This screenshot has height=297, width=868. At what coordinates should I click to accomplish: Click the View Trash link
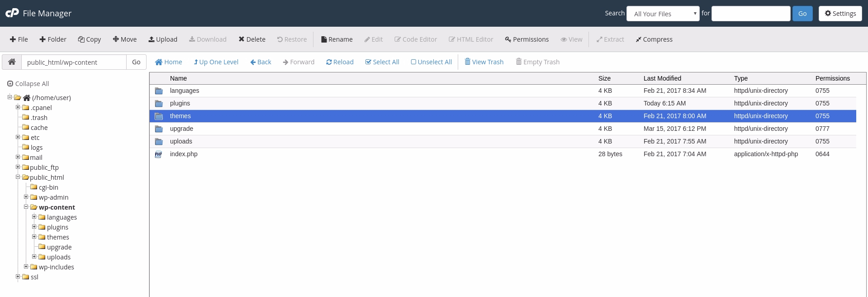[484, 62]
